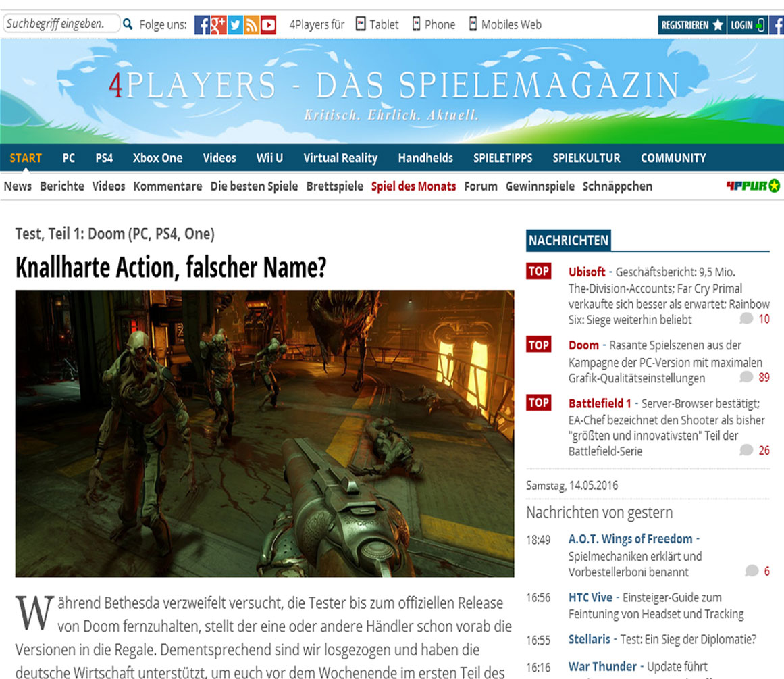This screenshot has width=784, height=679.
Task: Click TOP badge next to Battlefield 1
Action: pyautogui.click(x=538, y=402)
